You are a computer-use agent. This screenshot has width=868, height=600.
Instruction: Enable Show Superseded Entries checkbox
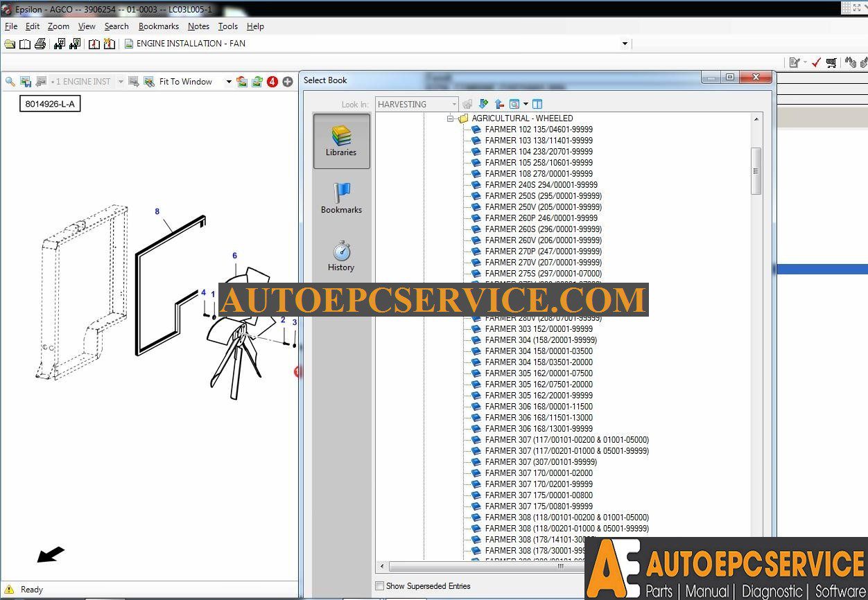coord(379,586)
